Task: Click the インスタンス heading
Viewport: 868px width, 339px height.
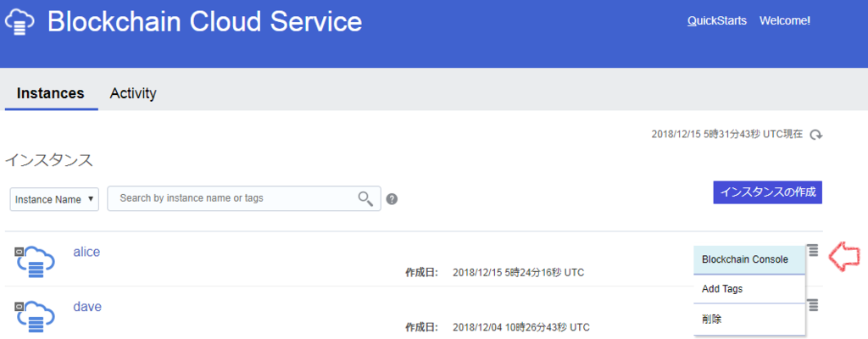Action: pyautogui.click(x=48, y=161)
